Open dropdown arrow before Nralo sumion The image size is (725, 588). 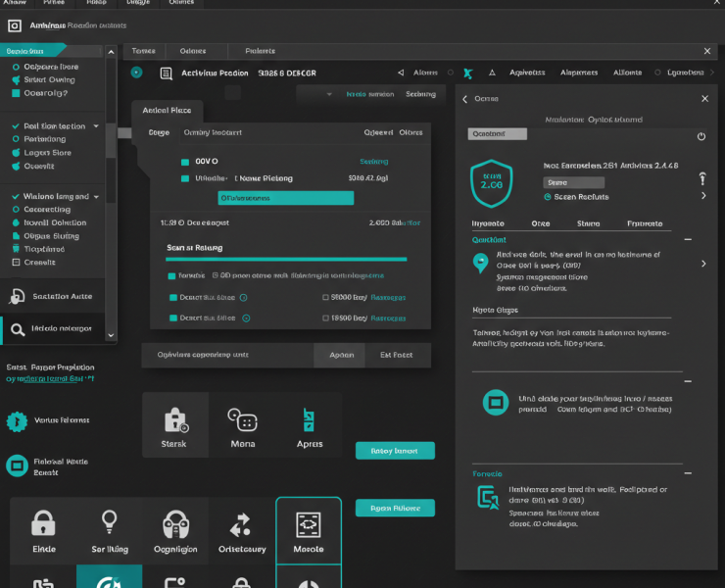329,94
